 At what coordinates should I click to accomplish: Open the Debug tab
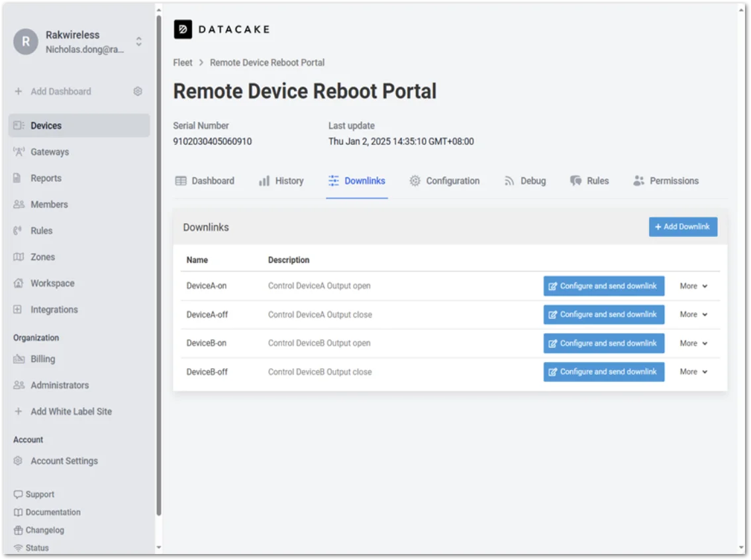(525, 181)
